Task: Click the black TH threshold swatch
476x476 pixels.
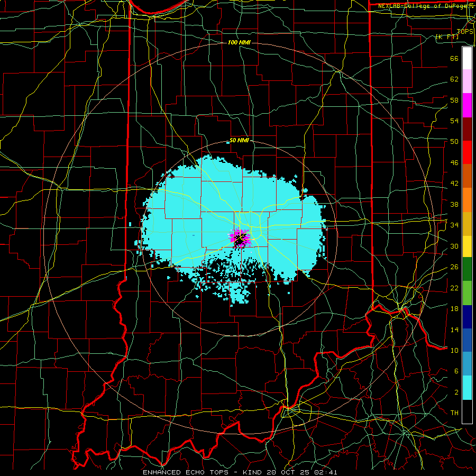Action: 467,411
